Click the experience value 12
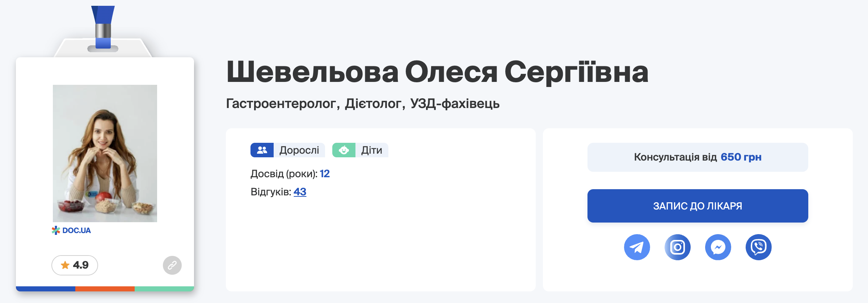This screenshot has height=303, width=868. click(x=325, y=174)
